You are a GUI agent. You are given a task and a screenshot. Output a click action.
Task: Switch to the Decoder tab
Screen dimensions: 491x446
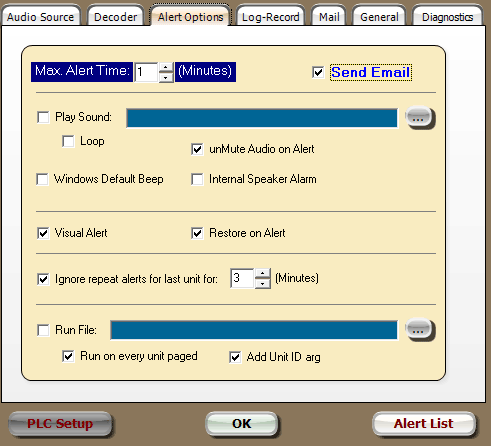[115, 17]
